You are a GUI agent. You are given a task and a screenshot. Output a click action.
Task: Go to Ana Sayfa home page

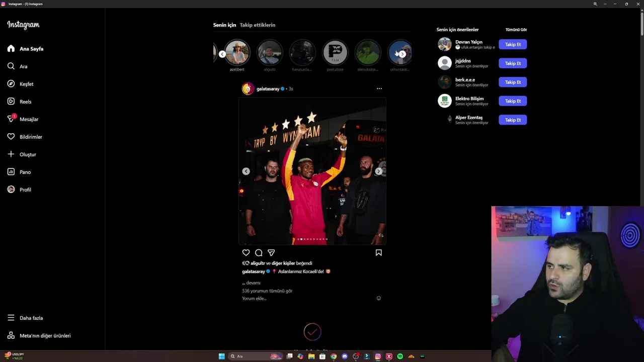coord(25,49)
